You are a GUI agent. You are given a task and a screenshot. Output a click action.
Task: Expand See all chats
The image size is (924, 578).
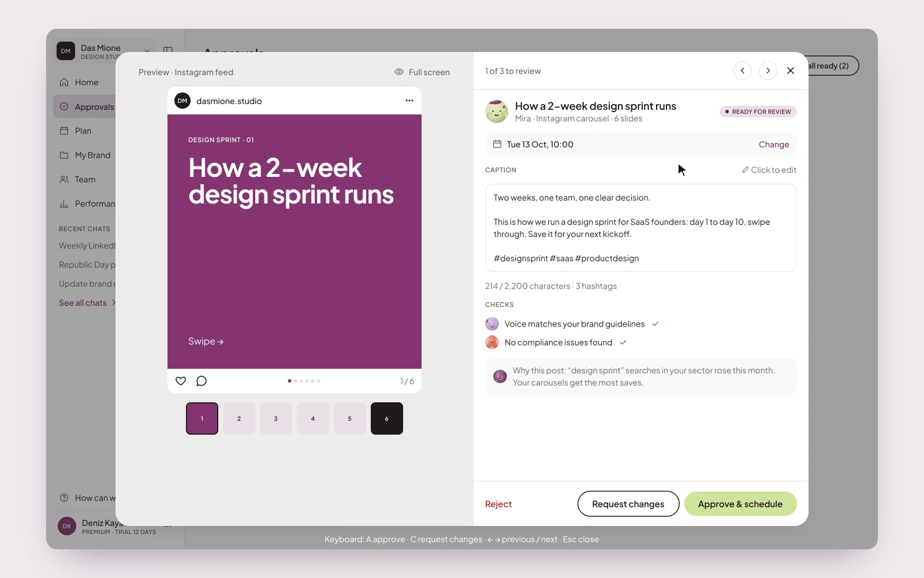[x=87, y=303]
